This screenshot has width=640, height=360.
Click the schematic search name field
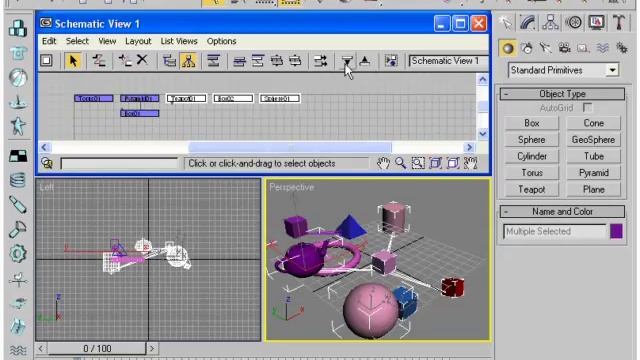[119, 164]
